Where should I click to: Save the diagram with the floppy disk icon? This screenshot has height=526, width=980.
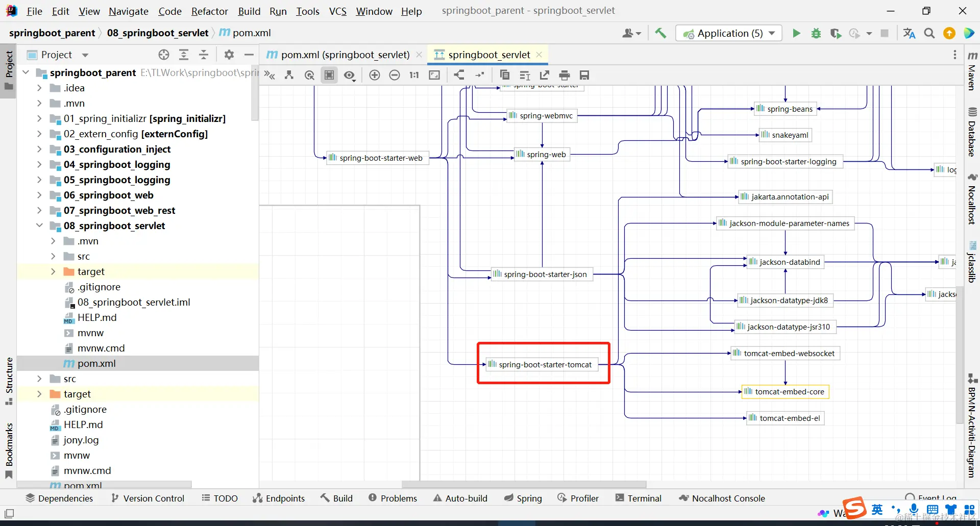584,76
